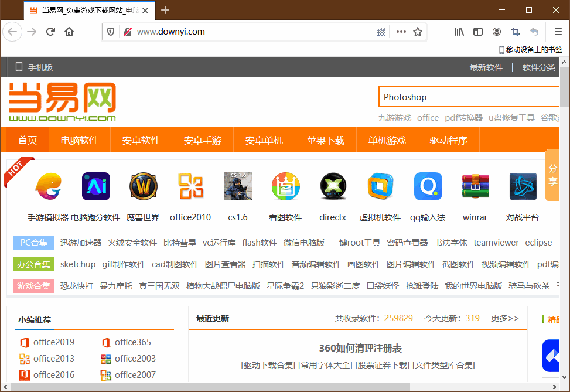Toggle the browser sidebar panel
The height and width of the screenshot is (392, 570).
478,32
